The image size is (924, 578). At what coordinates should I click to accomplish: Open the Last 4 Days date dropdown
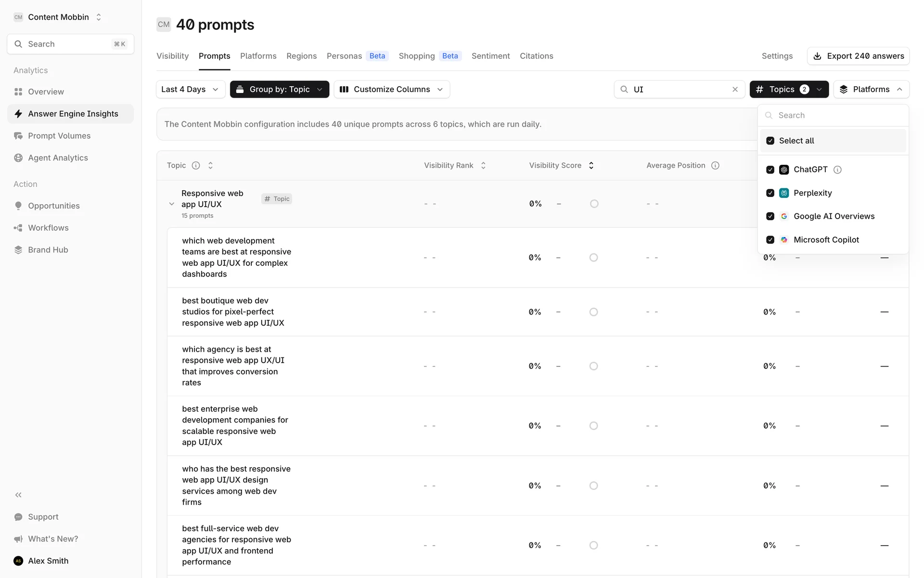pos(190,89)
